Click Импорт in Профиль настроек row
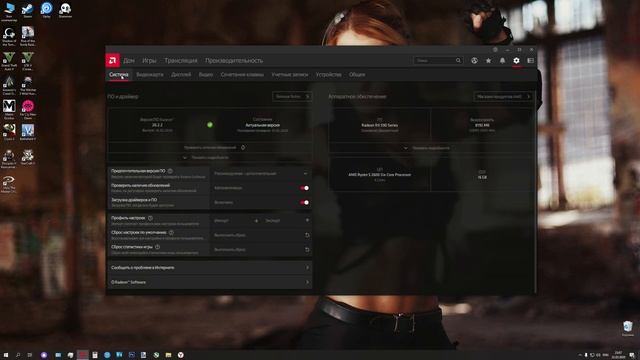 pyautogui.click(x=222, y=220)
